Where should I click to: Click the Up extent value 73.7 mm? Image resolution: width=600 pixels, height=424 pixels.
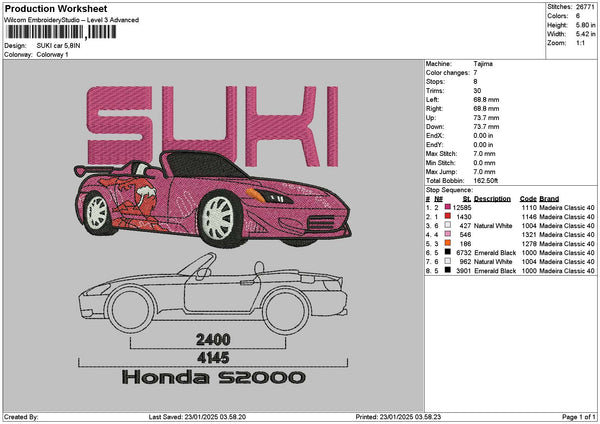coord(486,118)
